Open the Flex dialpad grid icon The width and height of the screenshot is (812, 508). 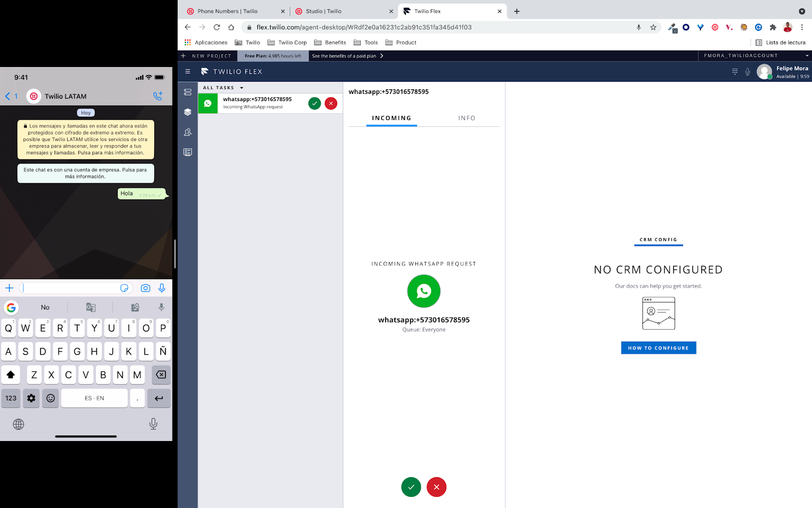[735, 72]
